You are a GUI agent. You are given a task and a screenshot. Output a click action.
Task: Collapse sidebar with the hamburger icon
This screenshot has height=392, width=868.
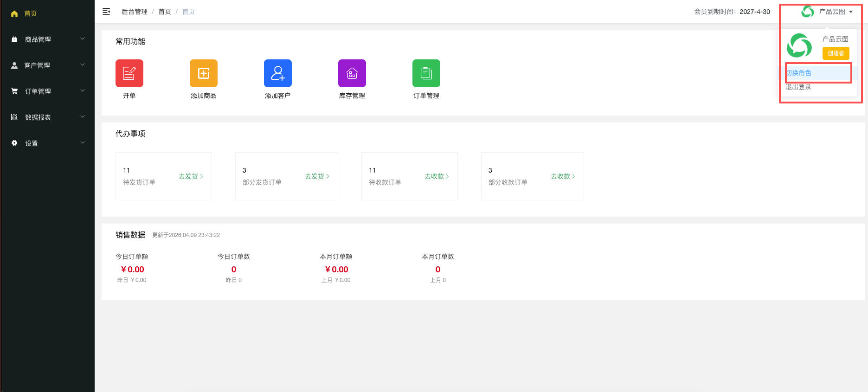pos(106,12)
